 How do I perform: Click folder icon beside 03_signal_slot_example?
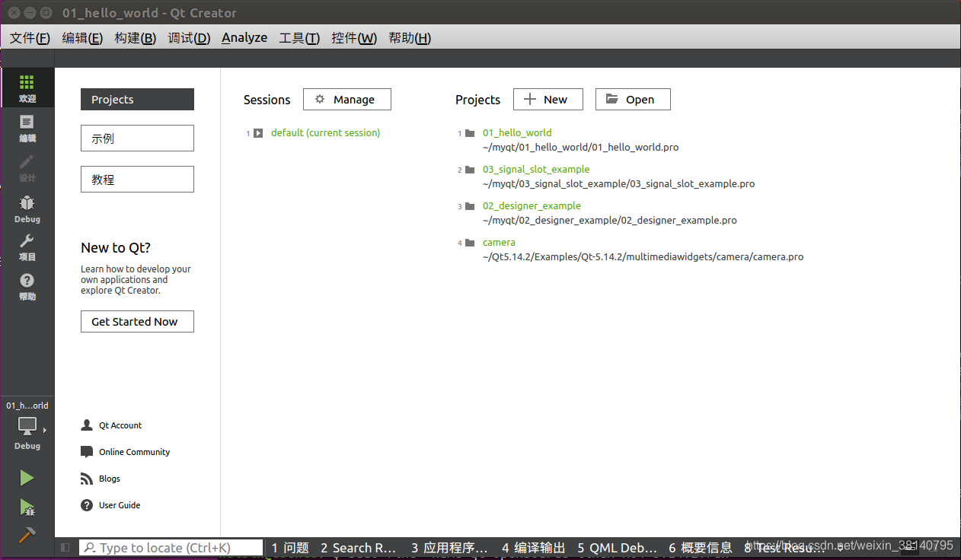pyautogui.click(x=470, y=170)
